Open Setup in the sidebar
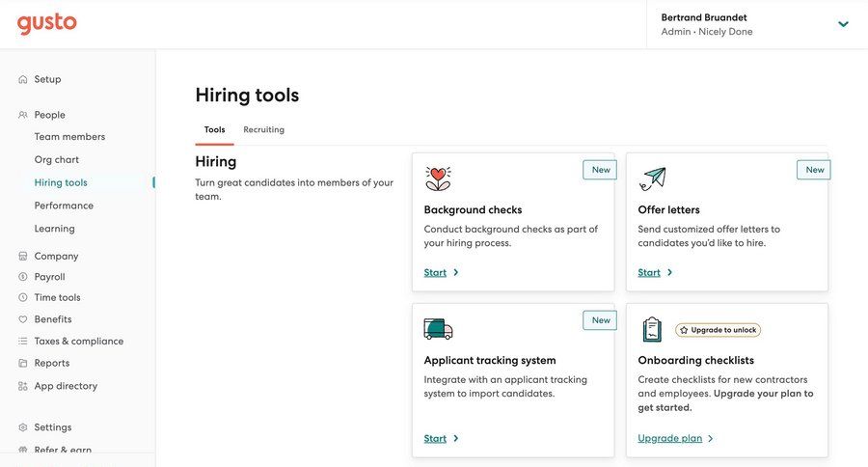 point(47,79)
